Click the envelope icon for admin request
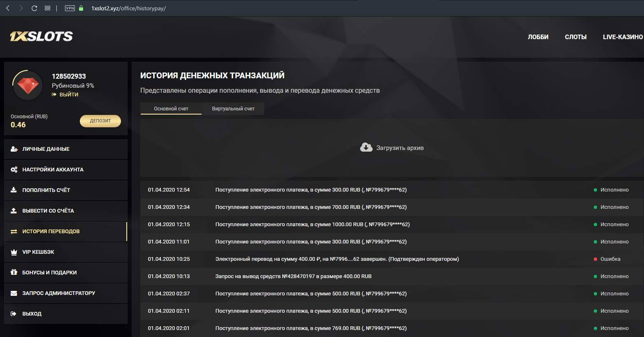The width and height of the screenshot is (644, 337). pyautogui.click(x=14, y=293)
